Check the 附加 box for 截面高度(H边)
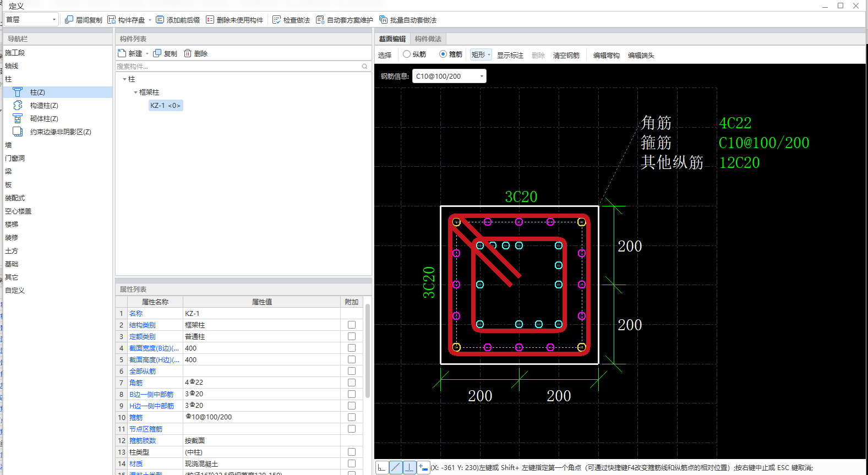 [352, 359]
